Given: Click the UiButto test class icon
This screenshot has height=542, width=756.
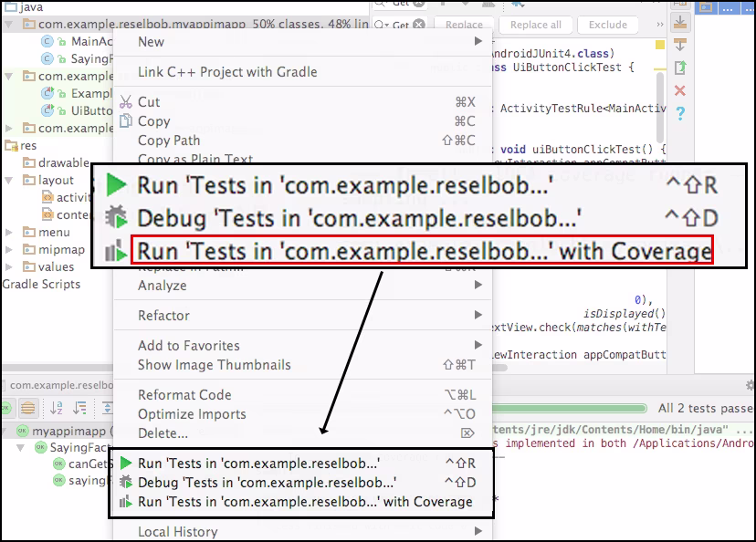Looking at the screenshot, I should 47,110.
